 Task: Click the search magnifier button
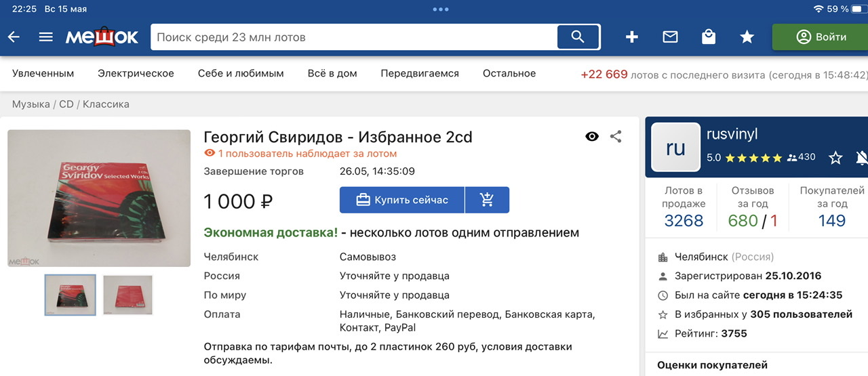(x=578, y=37)
